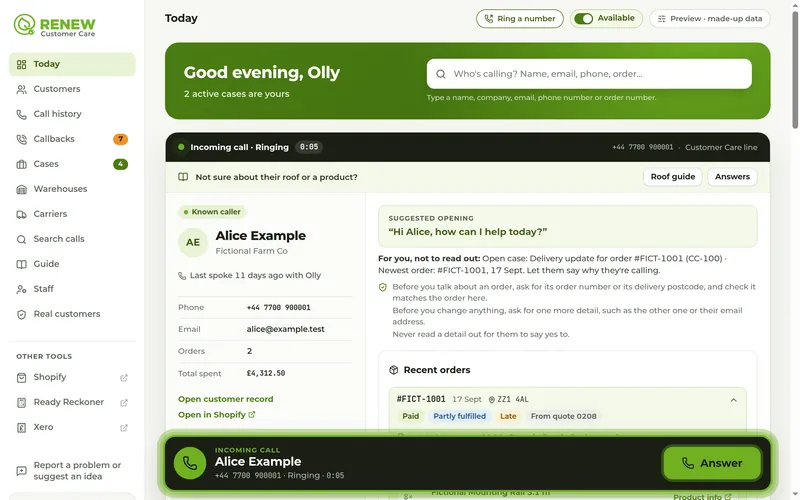Open Call history page
The height and width of the screenshot is (500, 800).
pyautogui.click(x=72, y=114)
